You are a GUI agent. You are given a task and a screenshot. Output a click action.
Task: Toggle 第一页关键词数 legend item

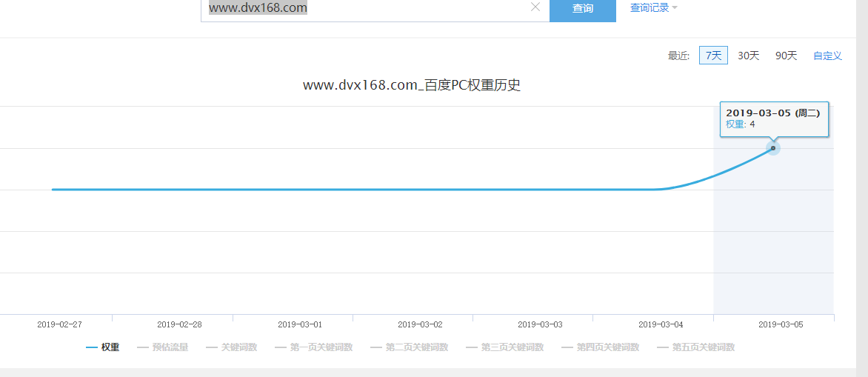[x=313, y=347]
